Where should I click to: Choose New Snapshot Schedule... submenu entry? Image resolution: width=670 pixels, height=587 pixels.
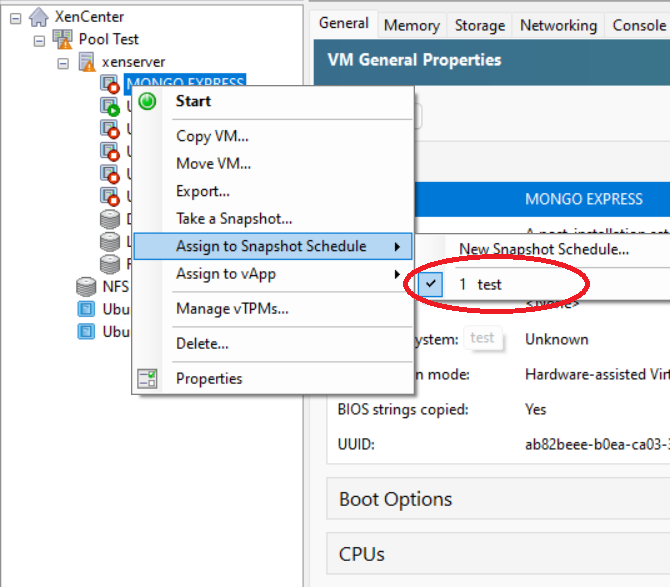pyautogui.click(x=544, y=249)
